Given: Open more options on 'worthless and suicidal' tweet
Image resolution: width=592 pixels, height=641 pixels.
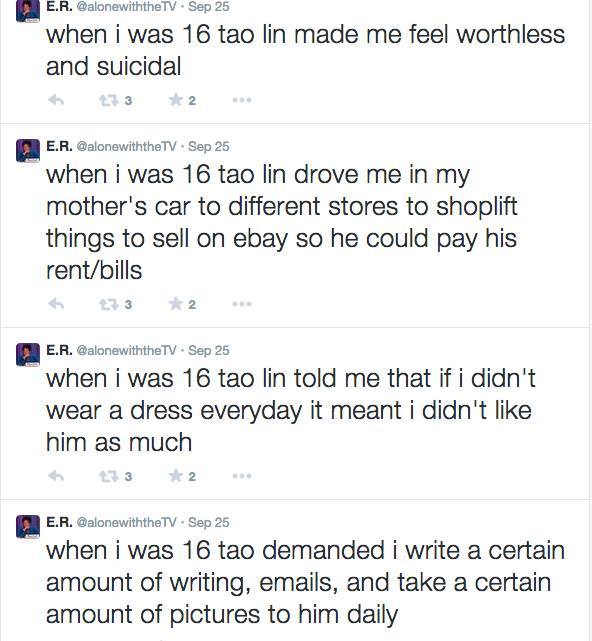Looking at the screenshot, I should coord(242,100).
